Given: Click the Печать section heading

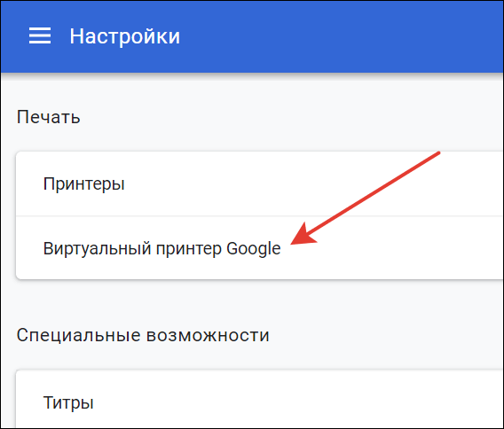Looking at the screenshot, I should tap(48, 117).
